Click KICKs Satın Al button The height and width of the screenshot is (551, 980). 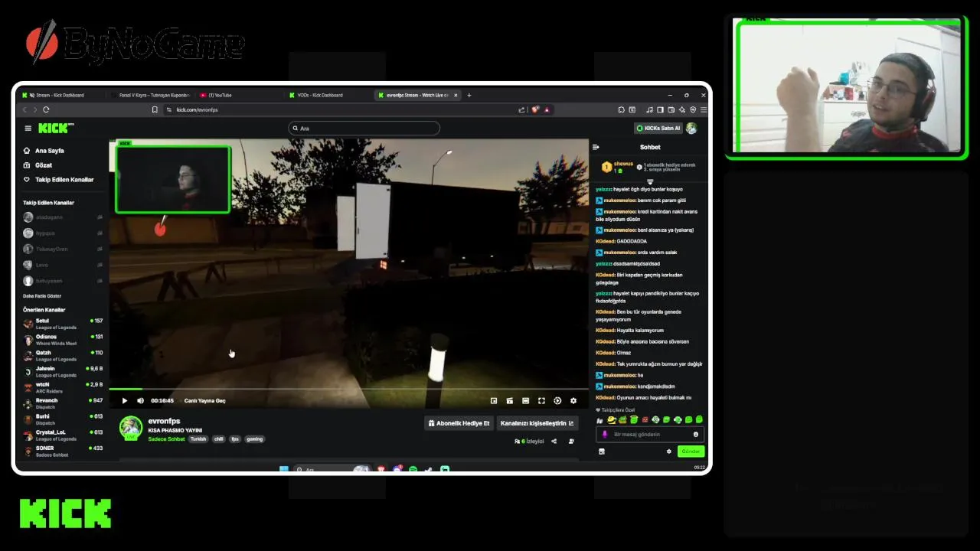658,128
